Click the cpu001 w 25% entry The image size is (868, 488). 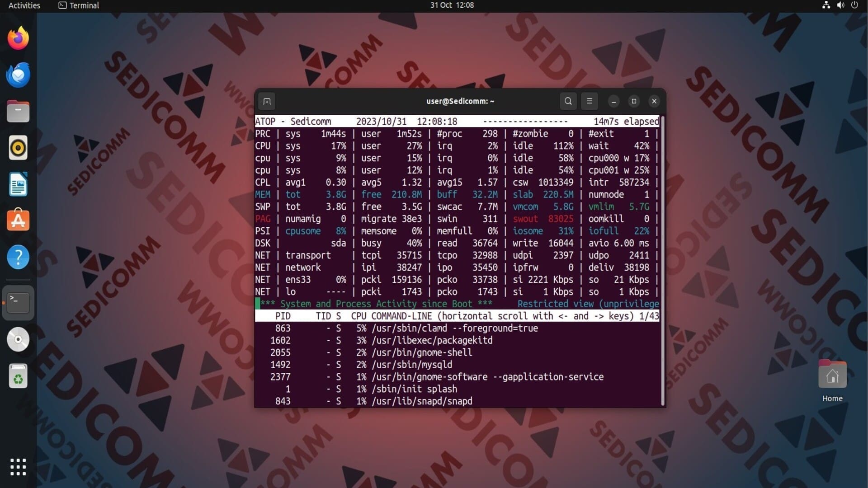619,170
